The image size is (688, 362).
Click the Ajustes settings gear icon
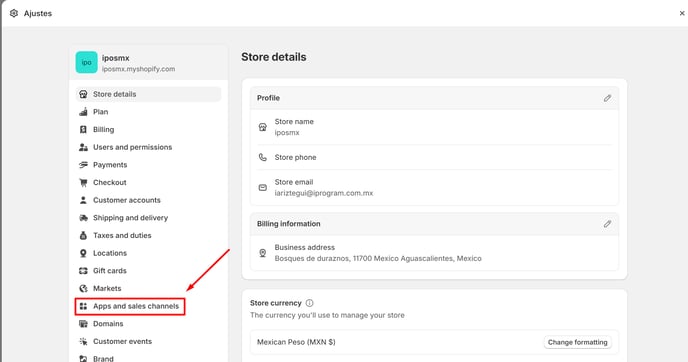[14, 13]
